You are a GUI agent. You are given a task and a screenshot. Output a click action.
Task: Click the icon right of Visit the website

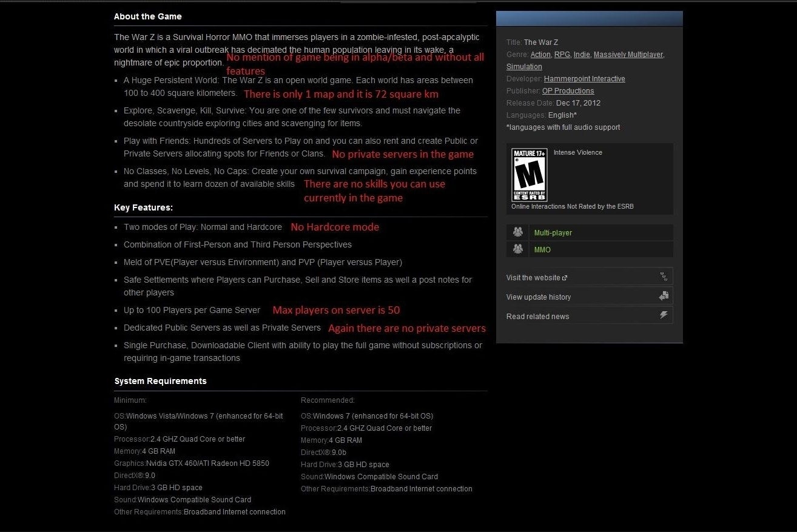[x=664, y=277]
